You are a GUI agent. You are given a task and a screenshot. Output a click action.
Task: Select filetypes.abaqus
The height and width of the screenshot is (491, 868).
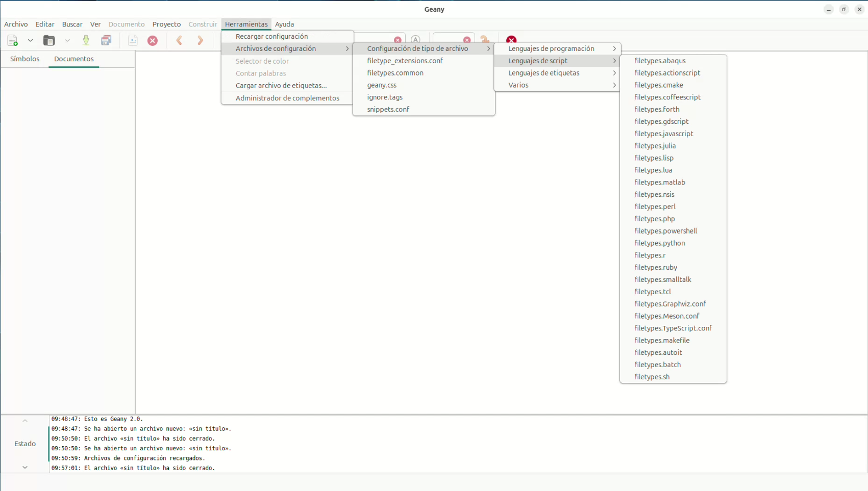point(673,61)
